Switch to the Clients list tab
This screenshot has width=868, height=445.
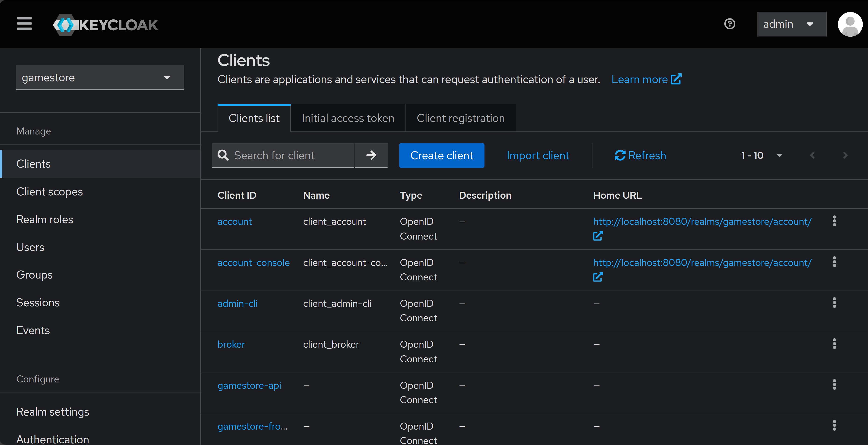tap(254, 118)
